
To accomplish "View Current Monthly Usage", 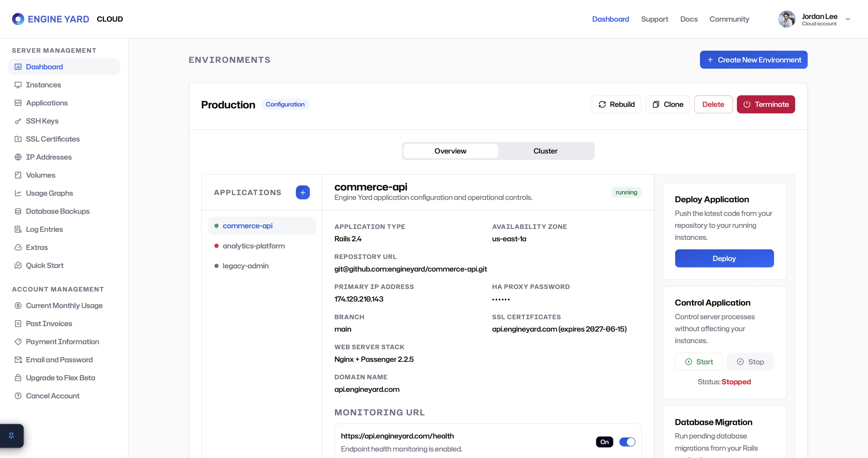I will point(64,306).
